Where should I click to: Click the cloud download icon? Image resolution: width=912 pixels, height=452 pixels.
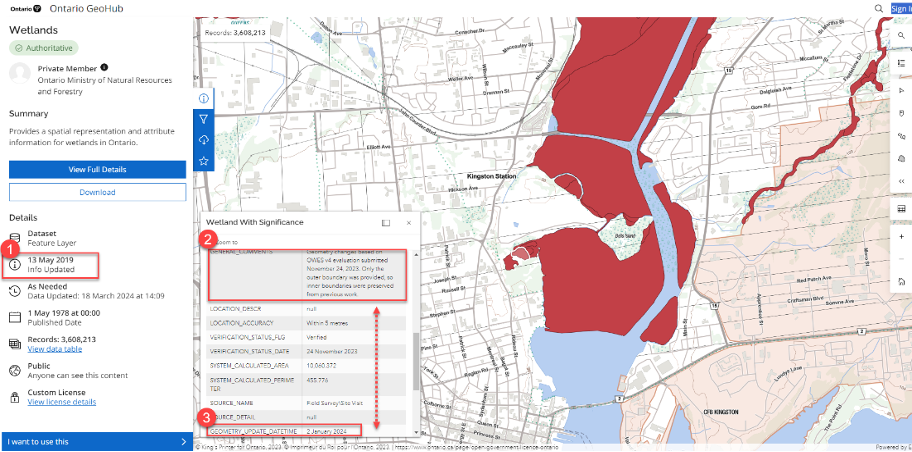[x=203, y=140]
